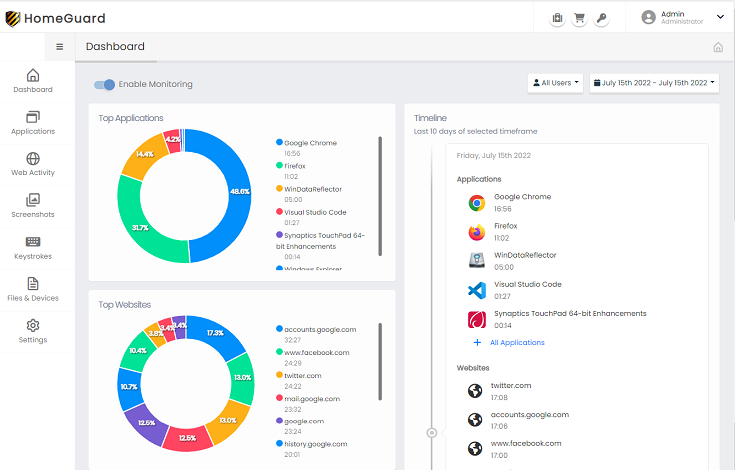Click Google Chrome entry text in Timeline
The image size is (735, 470).
(522, 197)
